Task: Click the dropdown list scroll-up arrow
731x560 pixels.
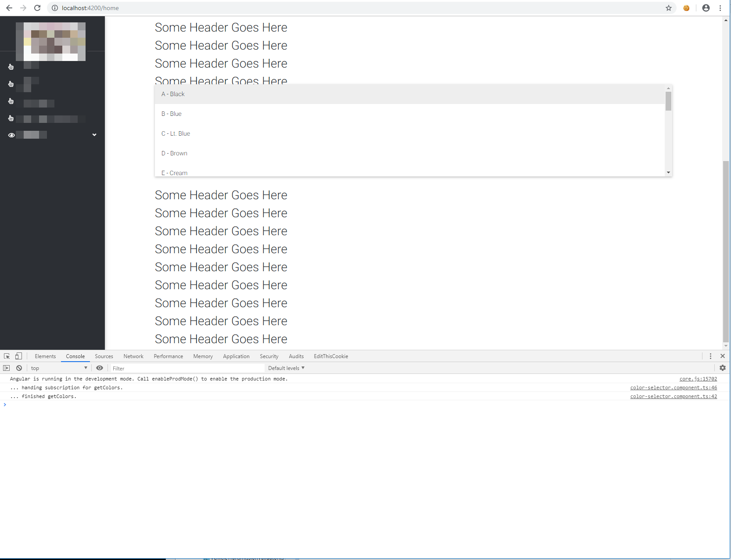Action: (669, 88)
